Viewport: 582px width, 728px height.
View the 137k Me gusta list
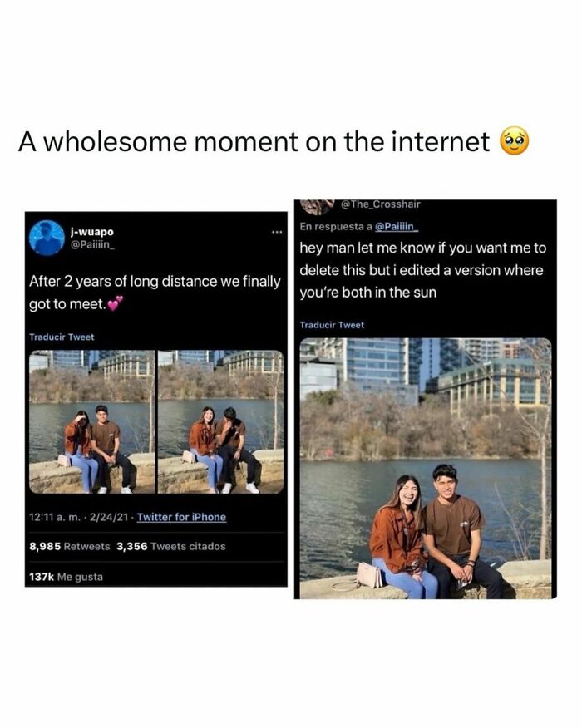tap(66, 577)
